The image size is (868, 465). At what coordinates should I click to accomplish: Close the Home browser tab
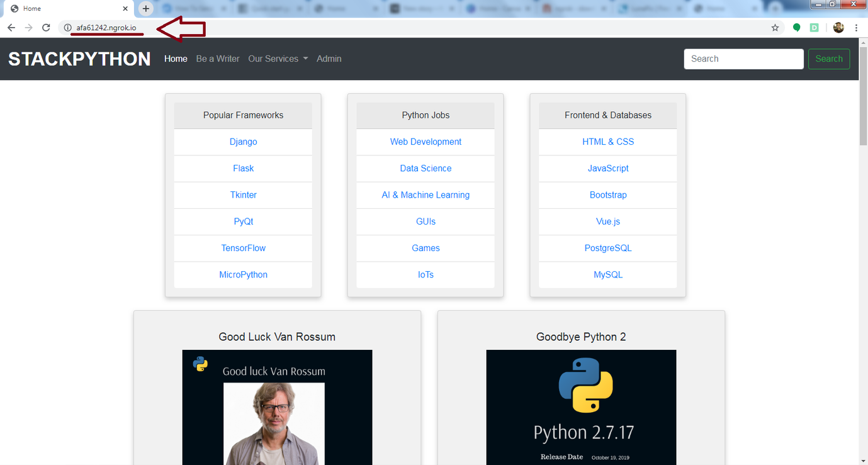[x=125, y=9]
